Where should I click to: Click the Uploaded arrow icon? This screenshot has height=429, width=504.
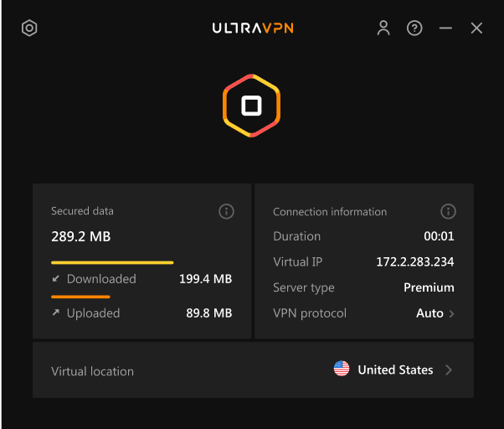(56, 313)
